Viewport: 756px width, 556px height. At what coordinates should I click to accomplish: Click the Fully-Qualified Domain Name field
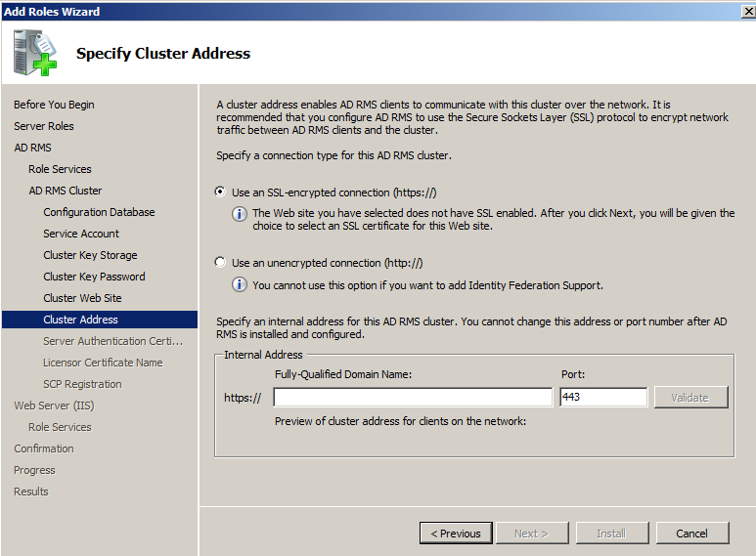[x=413, y=398]
